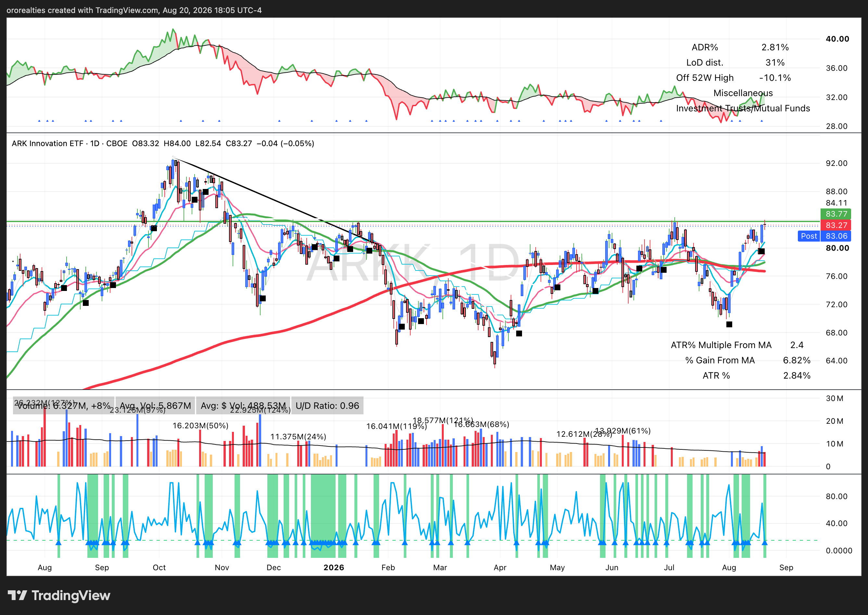This screenshot has height=615, width=868.
Task: Click the '11.375M(24%)' volume annotation
Action: tap(298, 437)
